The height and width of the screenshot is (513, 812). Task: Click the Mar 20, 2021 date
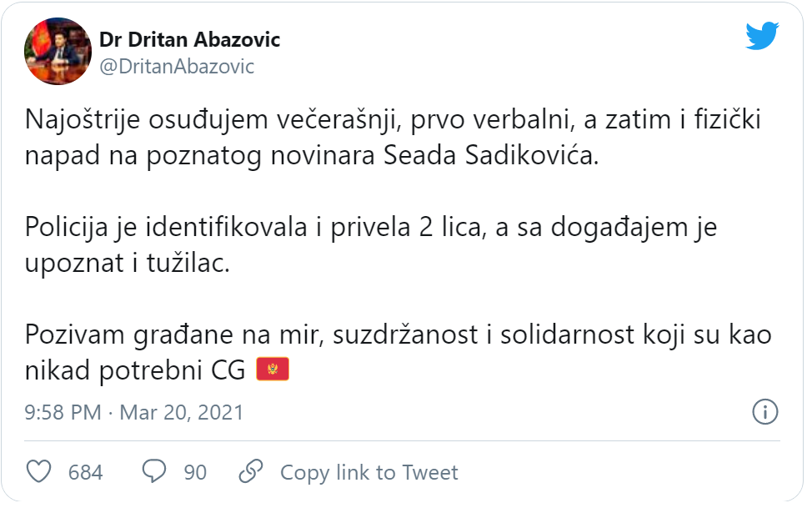pos(182,412)
